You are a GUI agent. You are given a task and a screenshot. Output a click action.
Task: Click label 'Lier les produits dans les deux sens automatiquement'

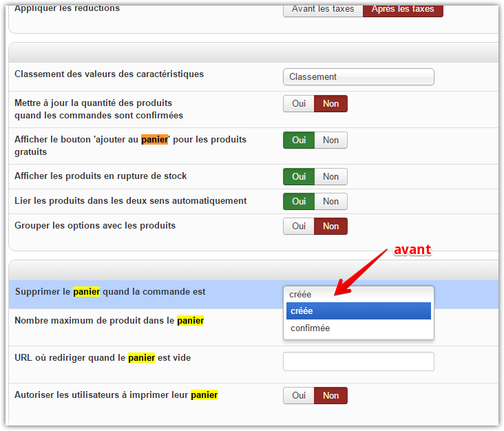[131, 201]
